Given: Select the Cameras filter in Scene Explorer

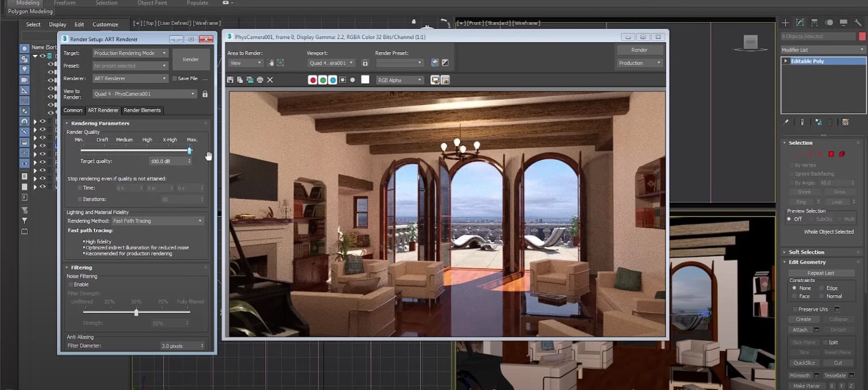Looking at the screenshot, I should point(24,80).
